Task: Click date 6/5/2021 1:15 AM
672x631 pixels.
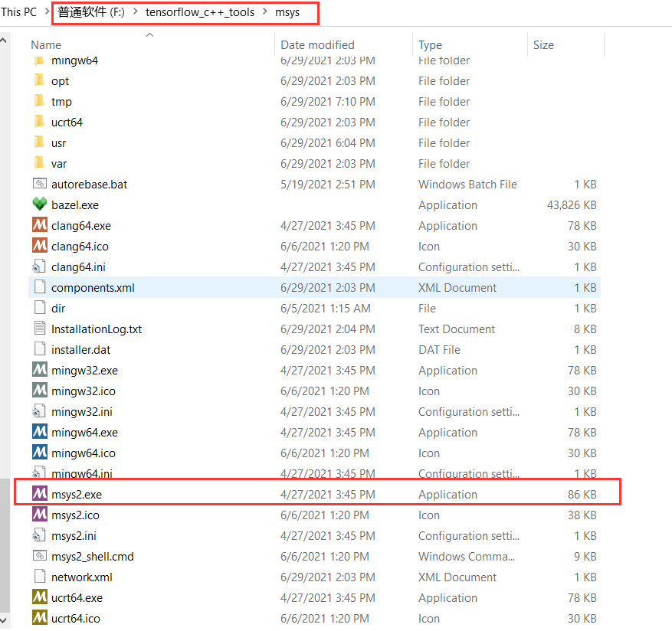Action: click(x=326, y=308)
